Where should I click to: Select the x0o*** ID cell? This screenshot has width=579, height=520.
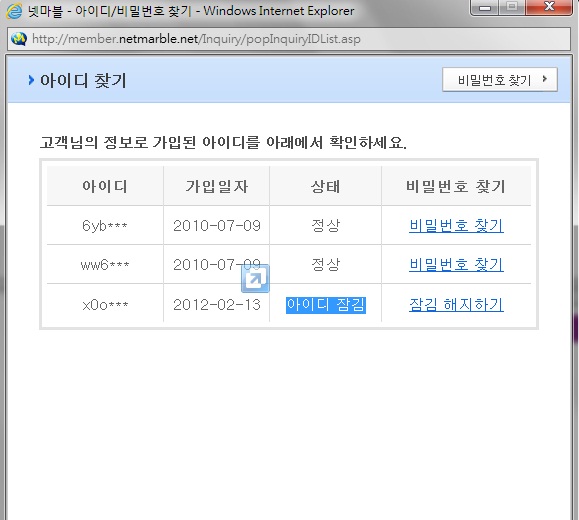[105, 305]
